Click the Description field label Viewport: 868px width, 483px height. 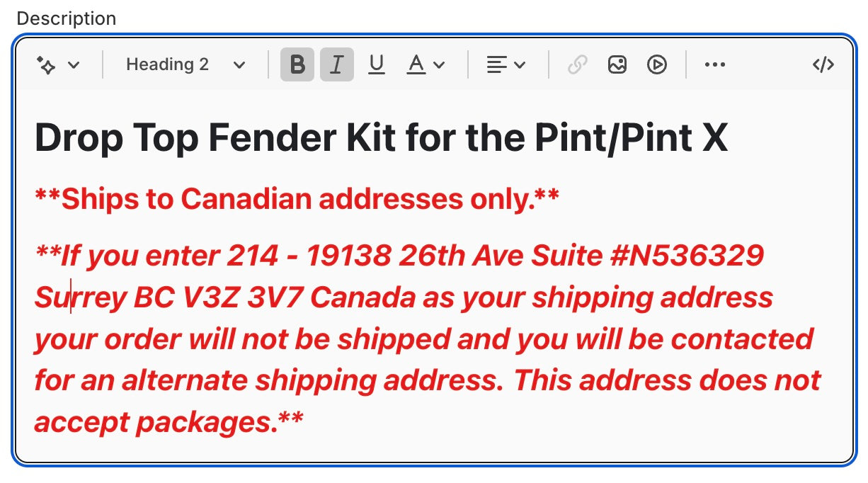67,18
